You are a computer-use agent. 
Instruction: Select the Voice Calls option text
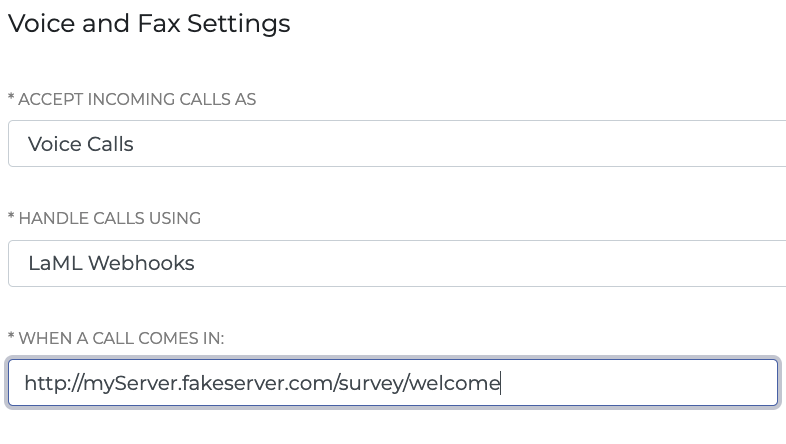tap(81, 144)
